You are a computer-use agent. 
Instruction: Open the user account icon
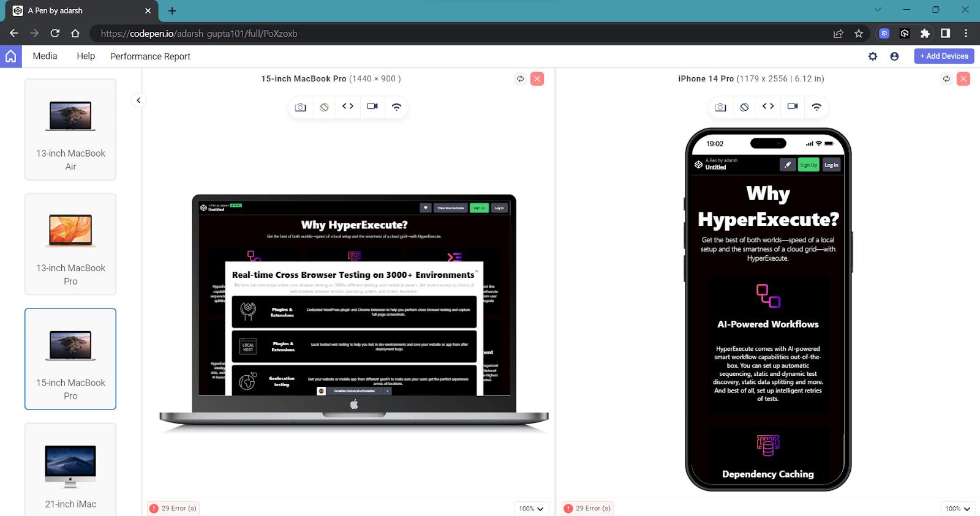pyautogui.click(x=894, y=56)
